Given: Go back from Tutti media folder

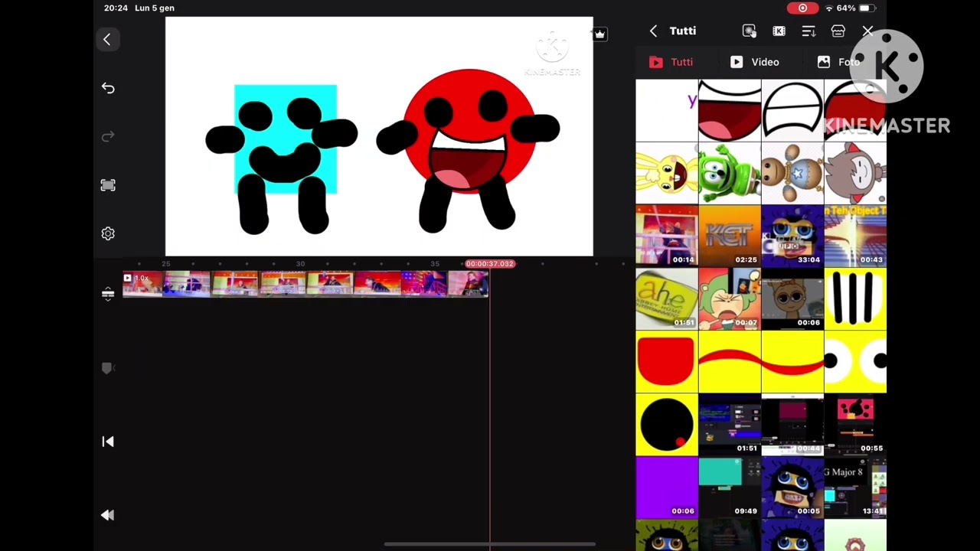Looking at the screenshot, I should [653, 31].
